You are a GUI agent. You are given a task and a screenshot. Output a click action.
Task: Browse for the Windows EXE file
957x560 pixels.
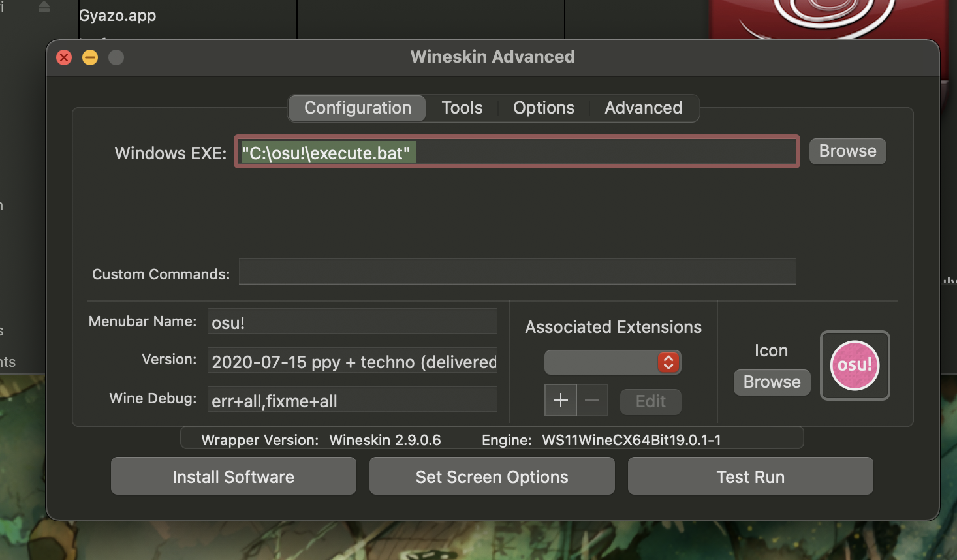(x=847, y=151)
